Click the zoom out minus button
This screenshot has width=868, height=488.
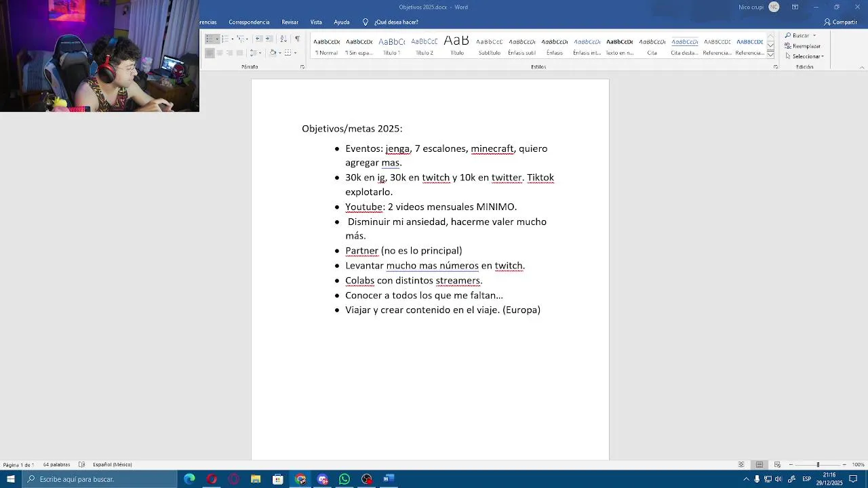pyautogui.click(x=791, y=465)
